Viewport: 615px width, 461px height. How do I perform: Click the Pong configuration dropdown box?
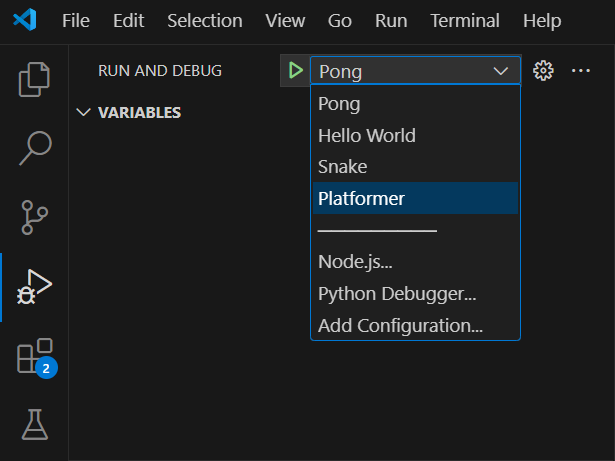[415, 71]
